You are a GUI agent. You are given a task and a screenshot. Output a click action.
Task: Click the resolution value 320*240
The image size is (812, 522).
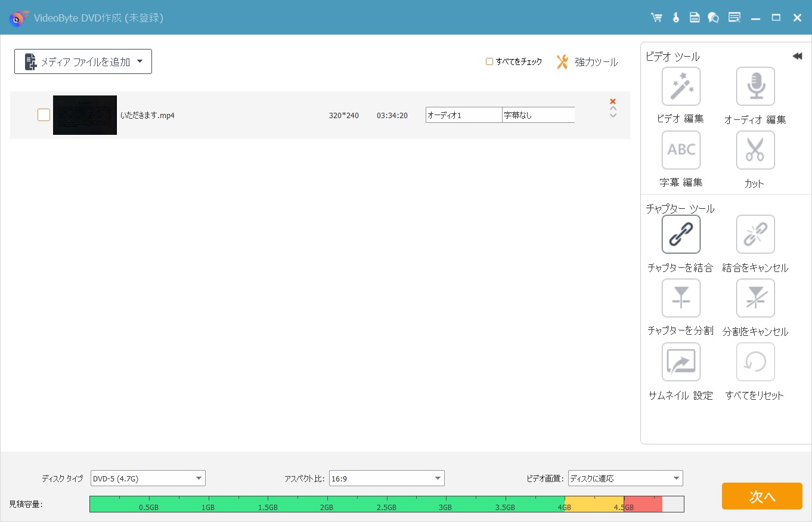point(344,115)
